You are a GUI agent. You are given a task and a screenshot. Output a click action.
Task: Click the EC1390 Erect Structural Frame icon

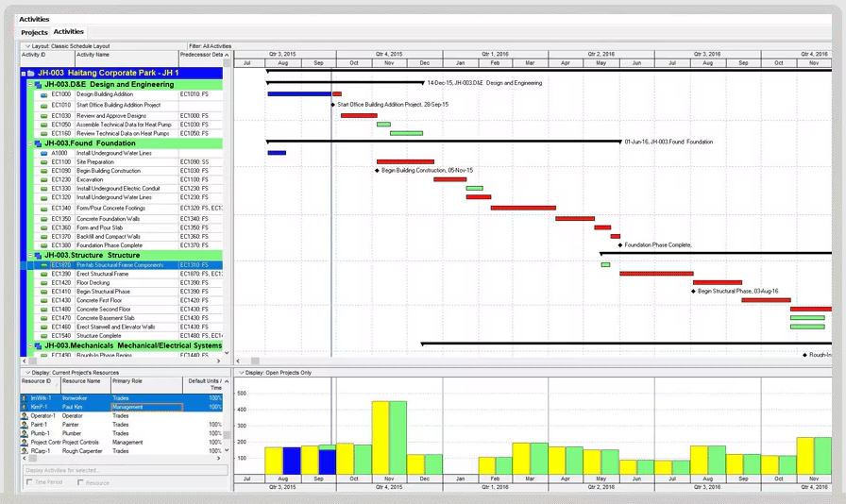coord(44,274)
